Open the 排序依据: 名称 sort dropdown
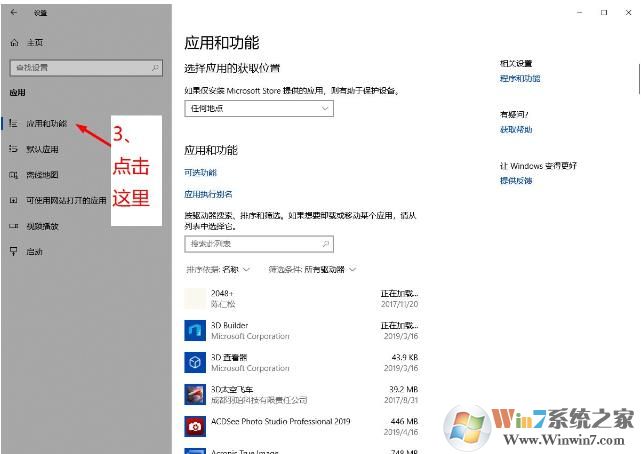 click(x=217, y=269)
